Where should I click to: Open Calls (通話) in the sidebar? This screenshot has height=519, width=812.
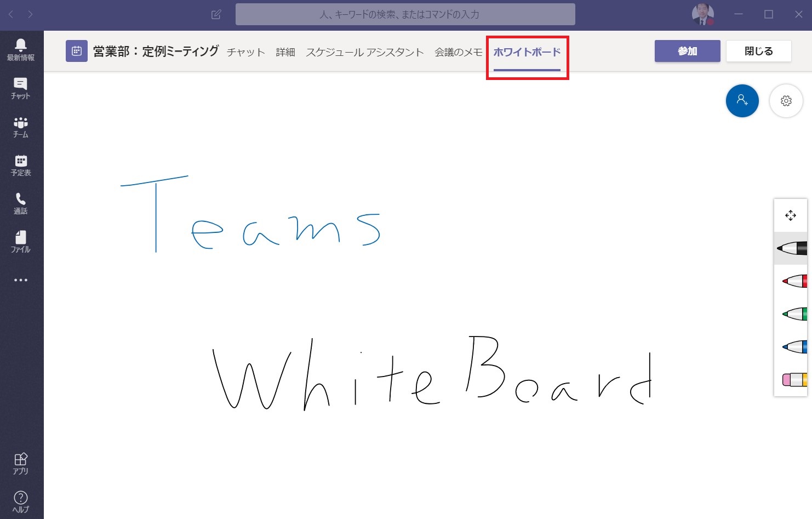point(21,203)
